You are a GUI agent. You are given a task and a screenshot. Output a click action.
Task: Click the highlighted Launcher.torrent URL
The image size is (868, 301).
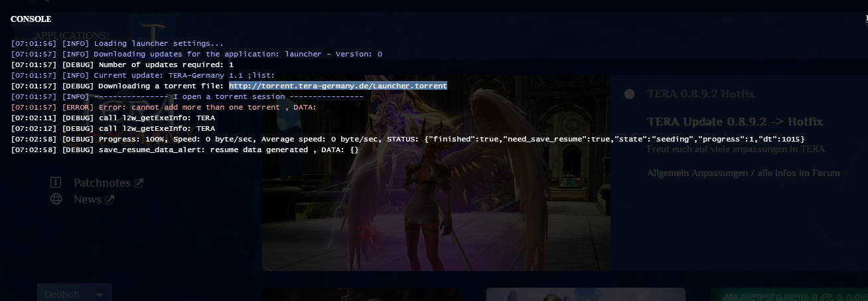click(x=338, y=86)
